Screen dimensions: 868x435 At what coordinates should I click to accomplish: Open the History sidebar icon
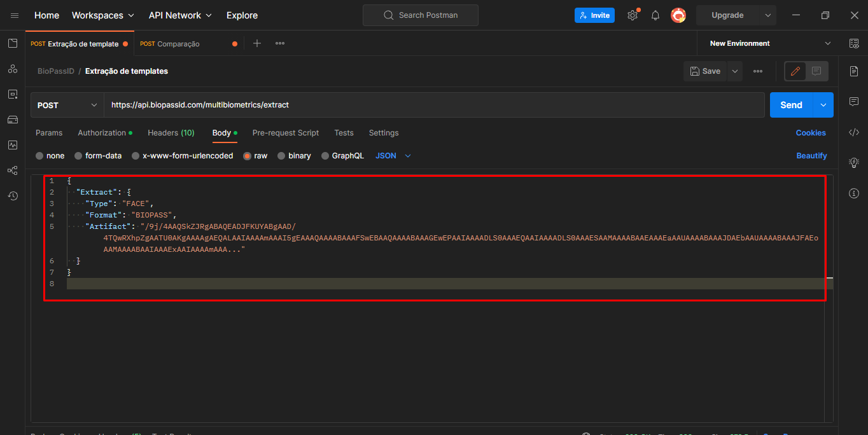click(13, 196)
